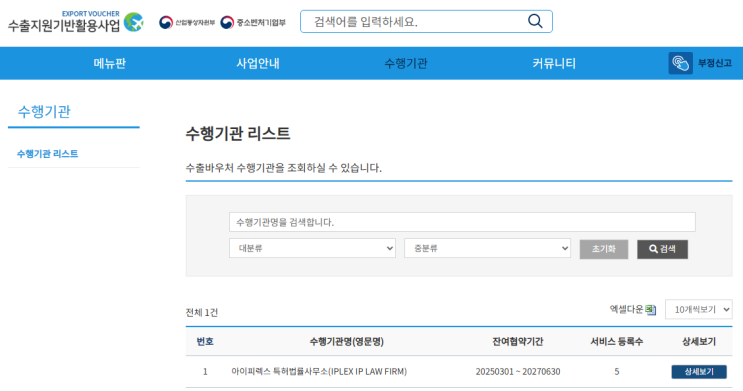743x391 pixels.
Task: Open the 10개씩보기 page-size dropdown
Action: click(x=698, y=309)
